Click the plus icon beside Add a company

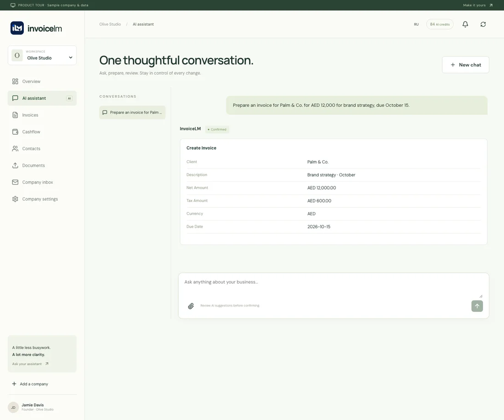[x=14, y=384]
